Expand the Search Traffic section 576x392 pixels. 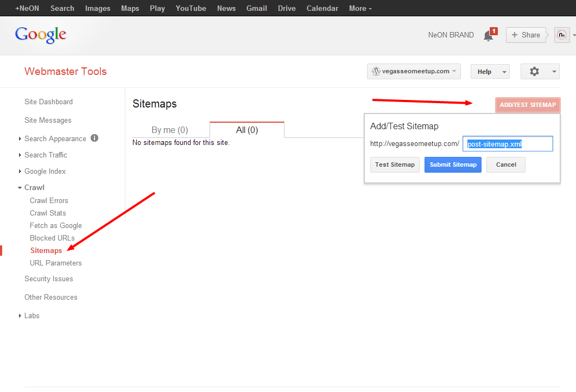pyautogui.click(x=20, y=155)
